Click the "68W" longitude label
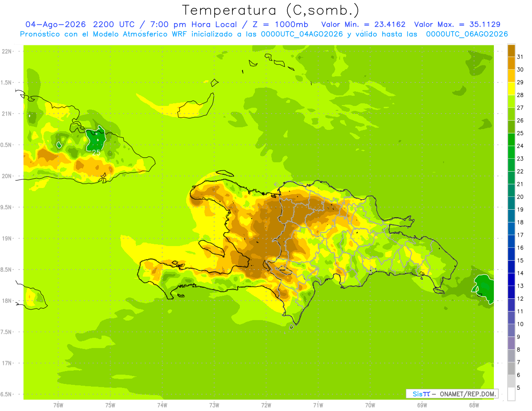The image size is (532, 411). coord(474,405)
